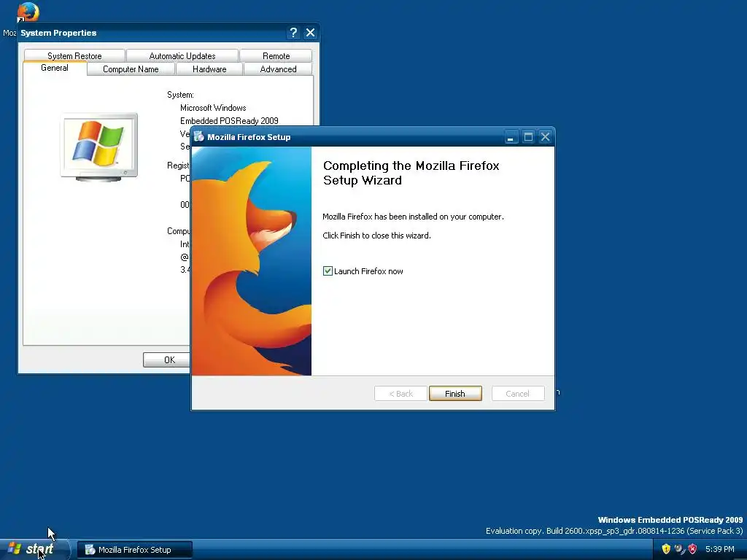This screenshot has width=747, height=560.
Task: Switch to System Restore tab in System Properties
Action: (74, 55)
